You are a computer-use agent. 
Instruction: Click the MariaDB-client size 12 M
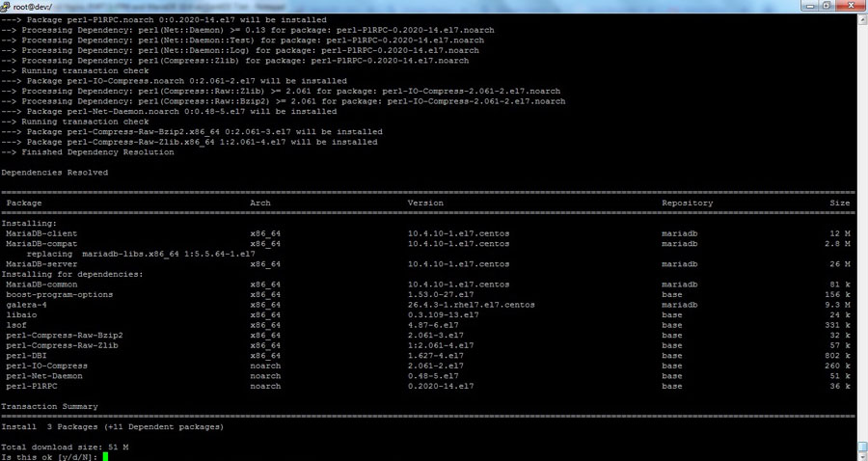(x=839, y=233)
